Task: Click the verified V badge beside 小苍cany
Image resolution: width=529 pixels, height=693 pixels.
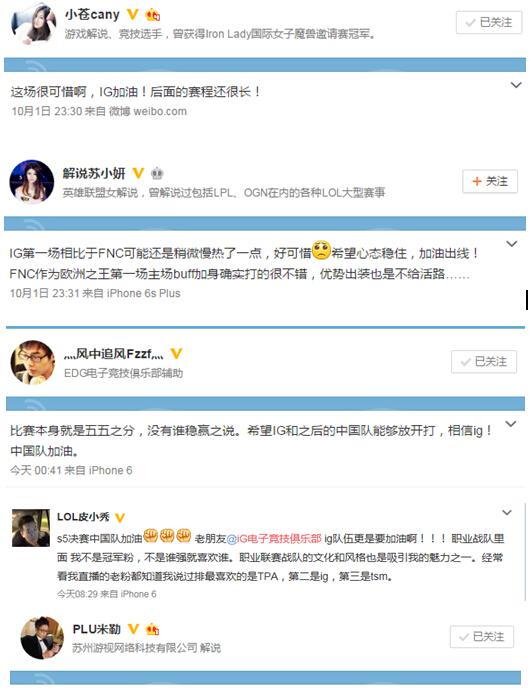Action: [133, 14]
